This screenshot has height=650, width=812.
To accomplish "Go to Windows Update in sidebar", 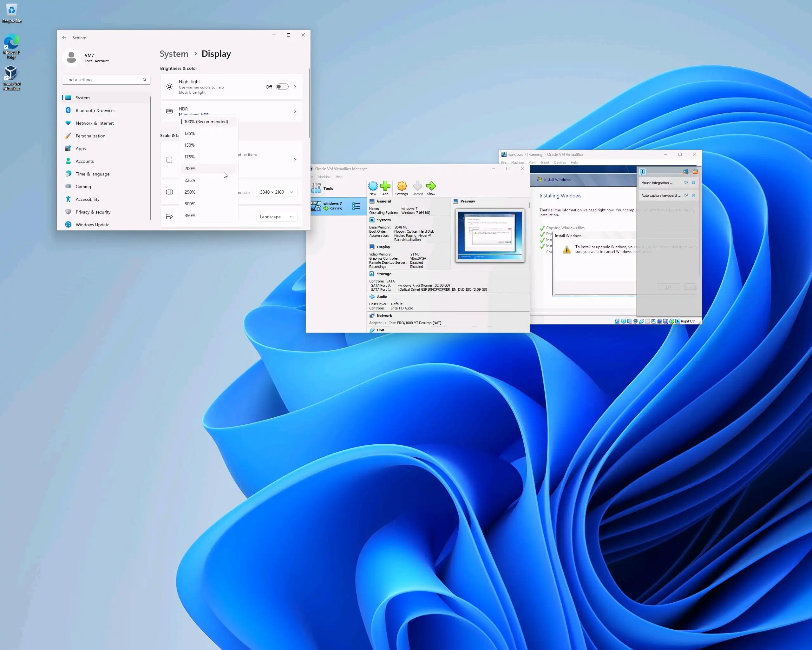I will tap(92, 225).
